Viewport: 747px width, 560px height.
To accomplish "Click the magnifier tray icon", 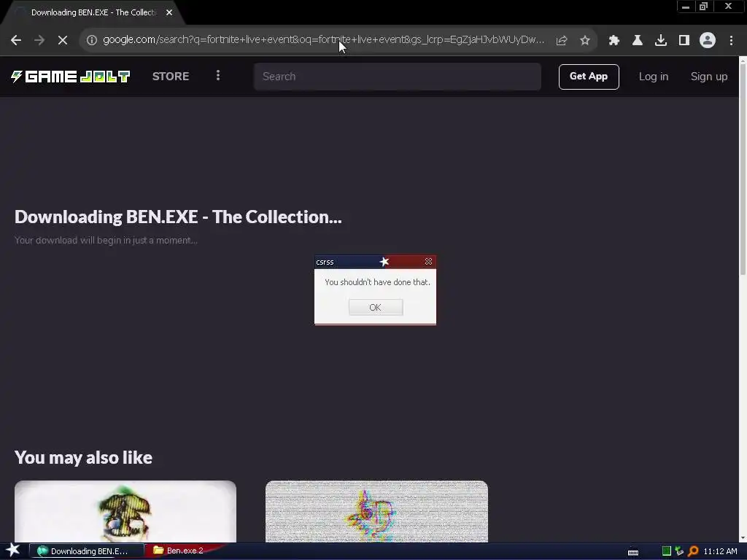I will (693, 551).
